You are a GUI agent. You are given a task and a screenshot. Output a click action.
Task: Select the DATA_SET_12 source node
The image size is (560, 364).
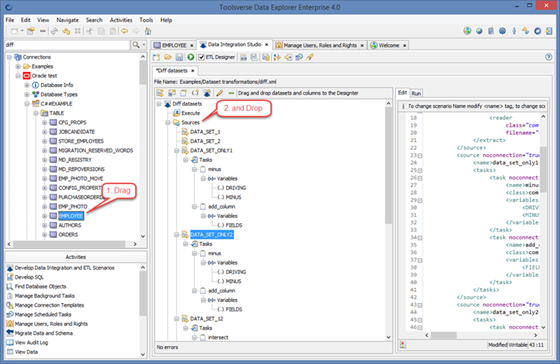point(206,319)
